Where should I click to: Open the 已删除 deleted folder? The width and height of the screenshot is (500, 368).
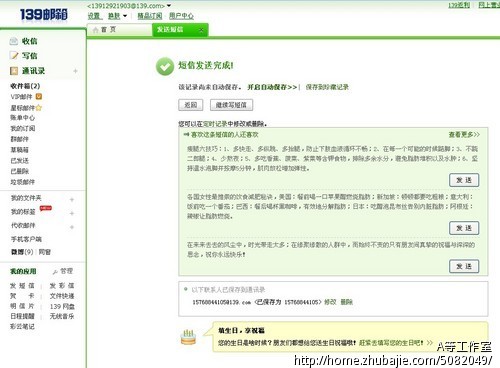[19, 171]
